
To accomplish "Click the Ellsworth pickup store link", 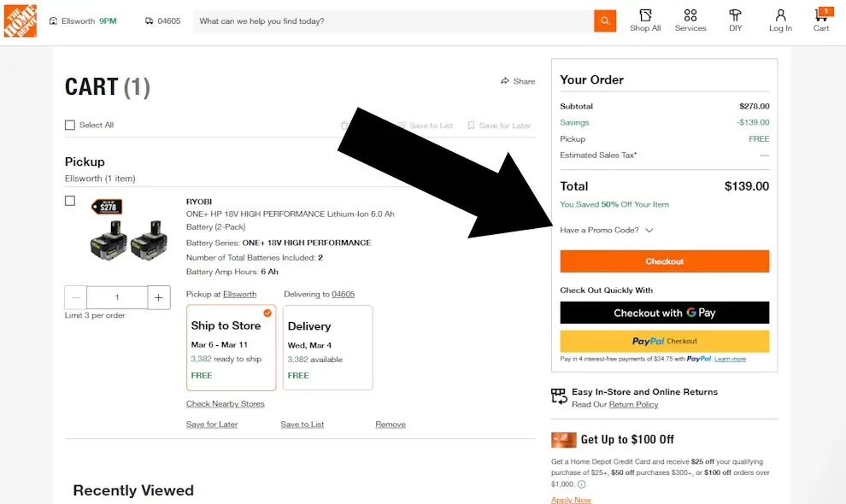I will (x=239, y=294).
